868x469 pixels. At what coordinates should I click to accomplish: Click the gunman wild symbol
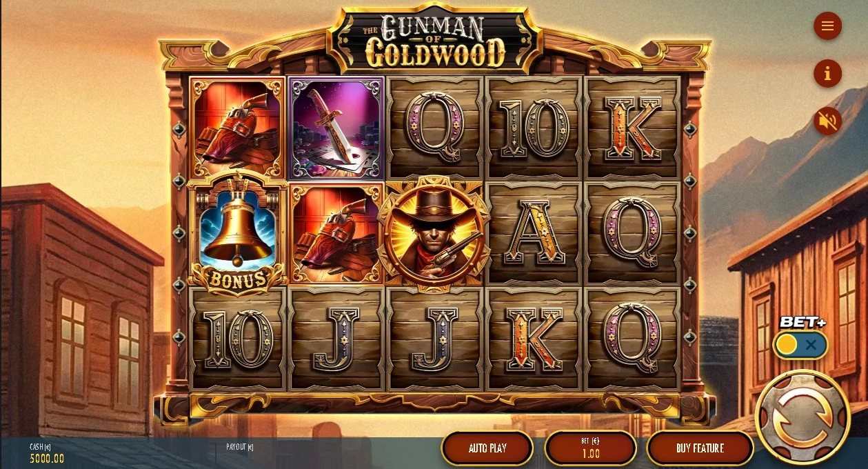434,234
